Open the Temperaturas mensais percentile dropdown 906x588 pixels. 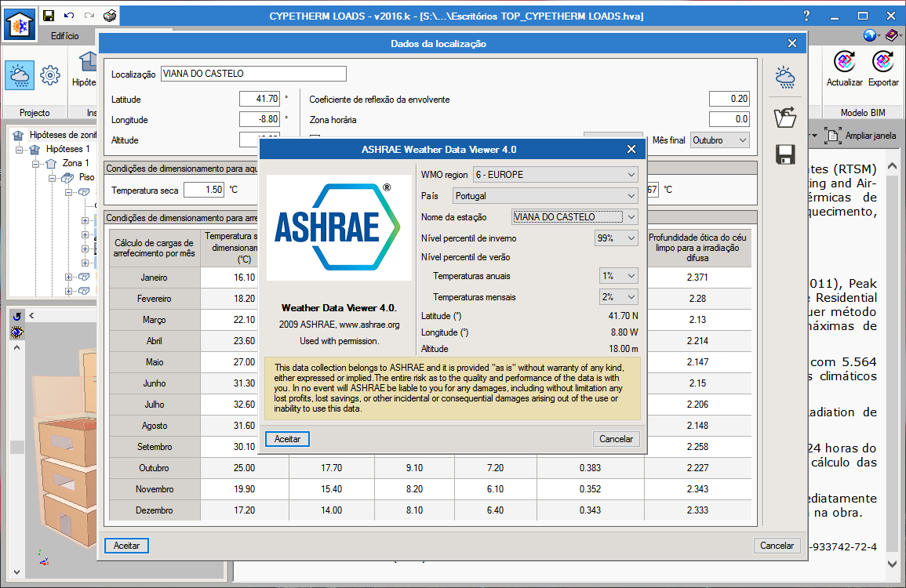pyautogui.click(x=619, y=297)
